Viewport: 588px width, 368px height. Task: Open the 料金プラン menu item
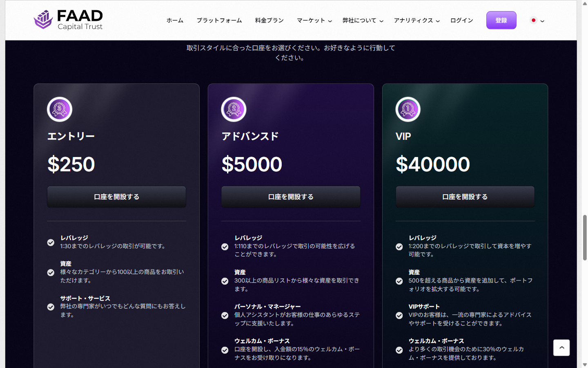(269, 20)
